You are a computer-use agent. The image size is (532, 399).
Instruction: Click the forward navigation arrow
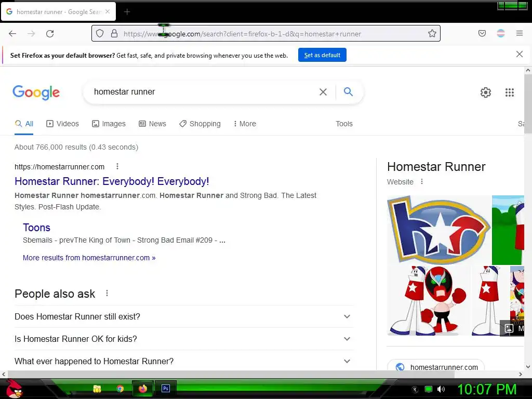tap(31, 34)
